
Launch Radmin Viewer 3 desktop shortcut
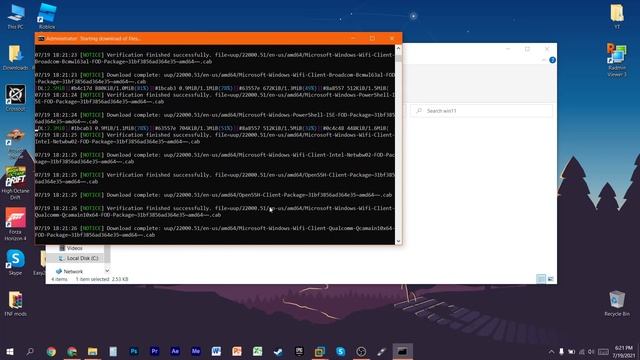[x=617, y=60]
